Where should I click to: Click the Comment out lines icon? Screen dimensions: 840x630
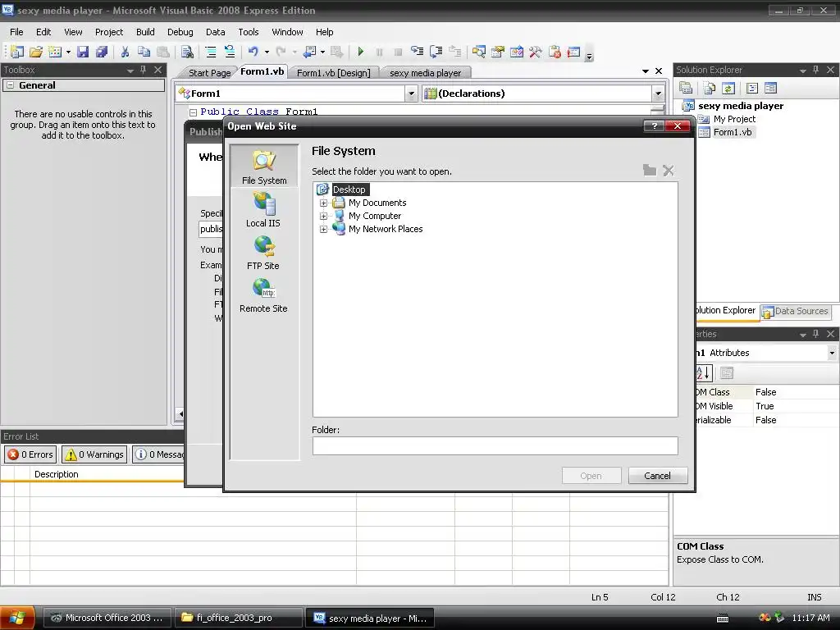(x=211, y=52)
